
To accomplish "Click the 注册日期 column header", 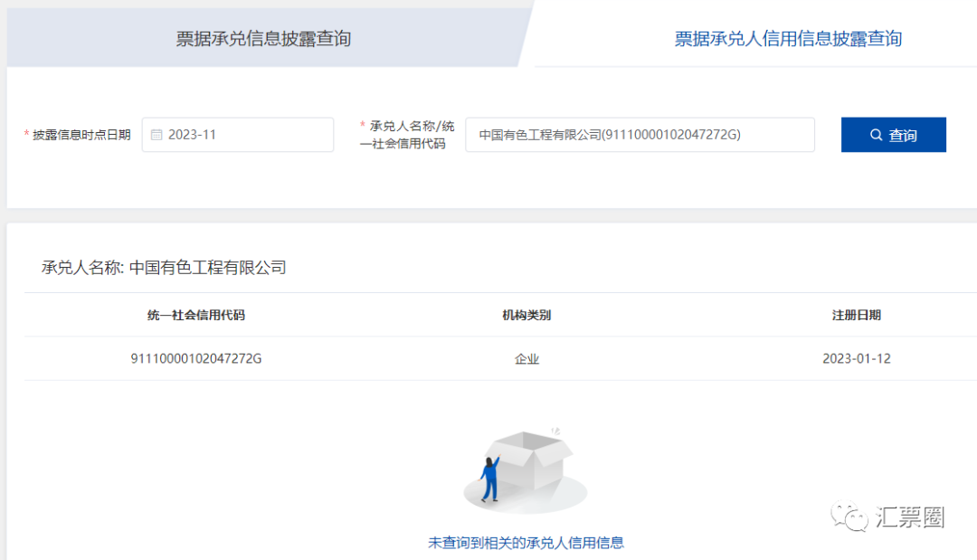I will pyautogui.click(x=856, y=315).
